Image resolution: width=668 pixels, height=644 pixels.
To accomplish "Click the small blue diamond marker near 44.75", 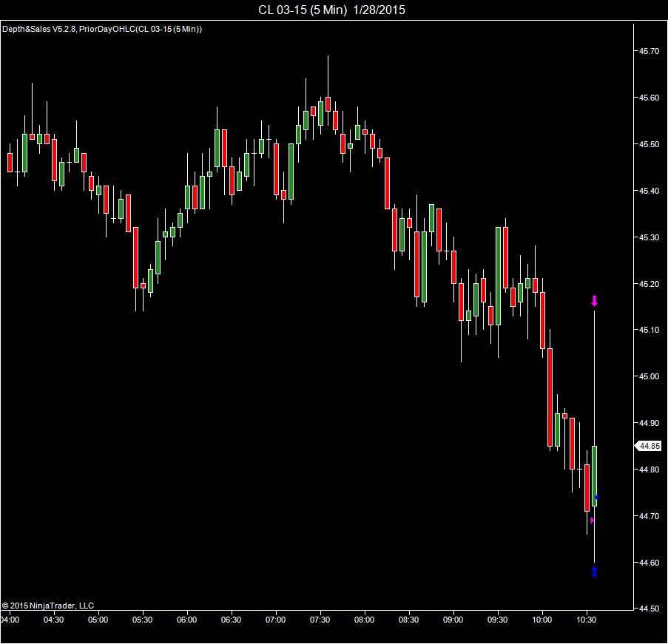I will [x=596, y=497].
